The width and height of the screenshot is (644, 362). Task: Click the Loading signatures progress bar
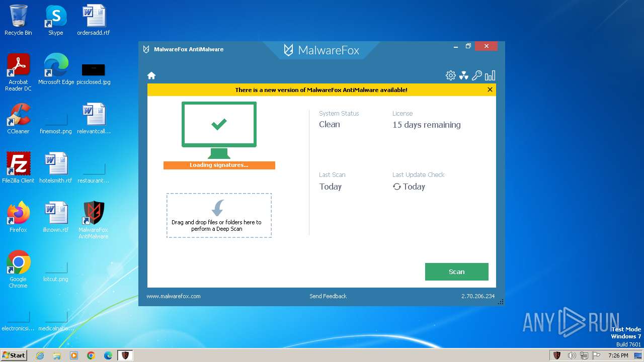(x=219, y=165)
